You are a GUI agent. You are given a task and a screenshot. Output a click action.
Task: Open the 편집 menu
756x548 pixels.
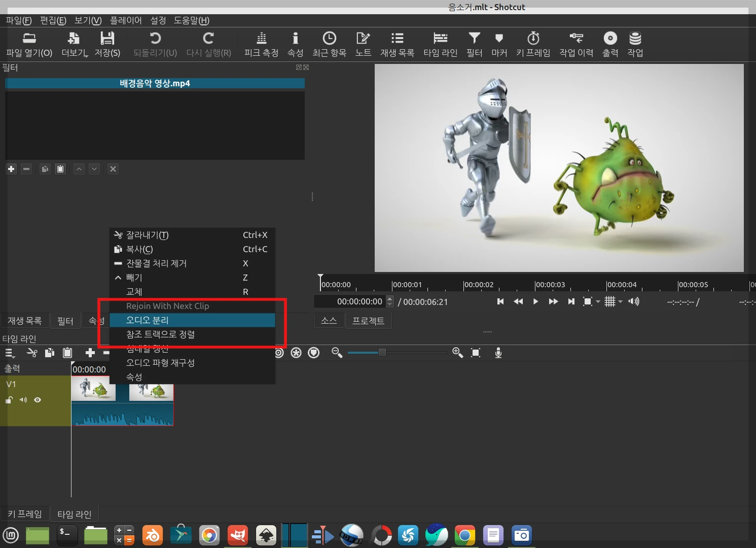tap(53, 20)
